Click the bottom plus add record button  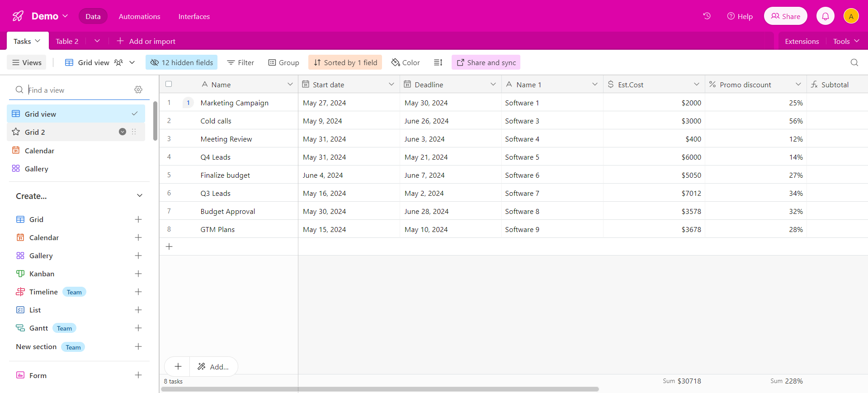[178, 366]
